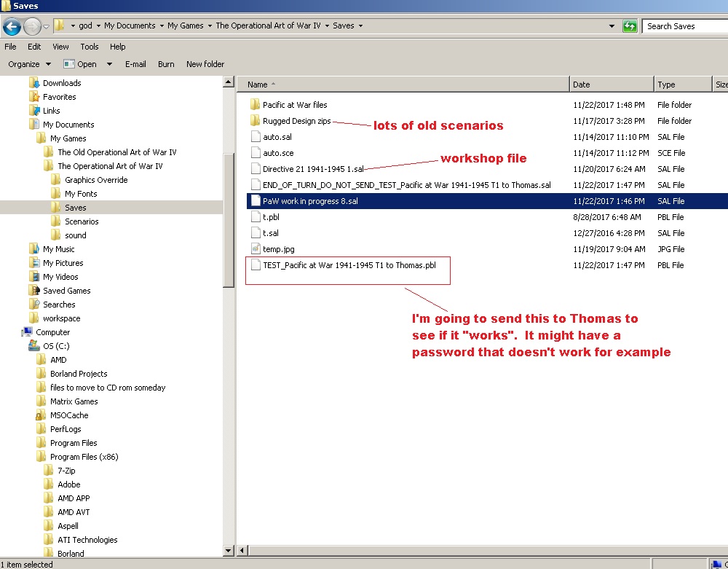The height and width of the screenshot is (569, 728).
Task: Open the recent pages dropdown arrow
Action: (46, 26)
